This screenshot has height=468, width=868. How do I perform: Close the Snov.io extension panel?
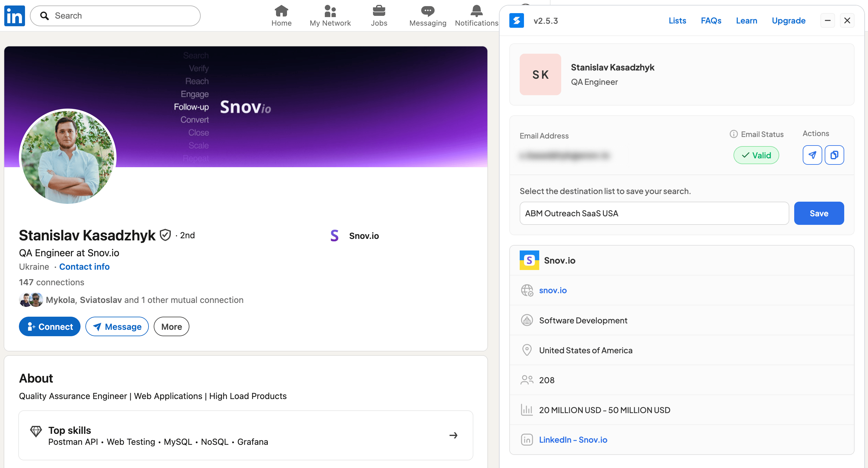[x=847, y=20]
